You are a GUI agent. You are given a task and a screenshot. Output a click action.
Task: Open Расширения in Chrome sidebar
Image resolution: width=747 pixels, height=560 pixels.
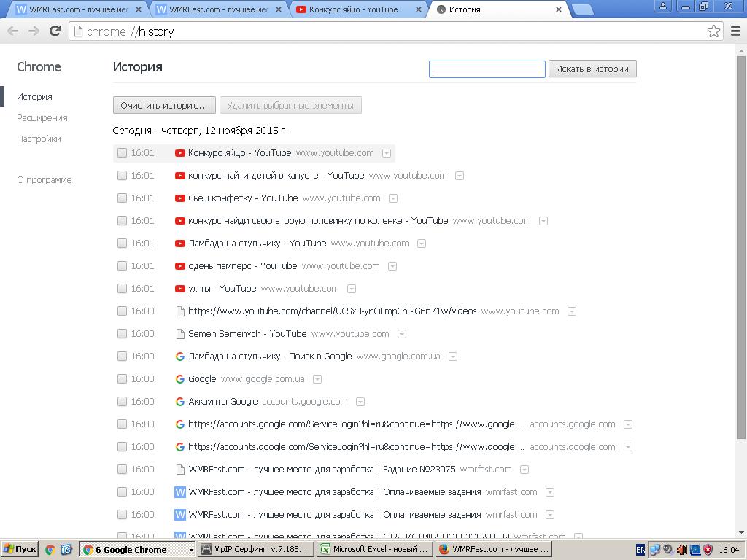pyautogui.click(x=42, y=118)
